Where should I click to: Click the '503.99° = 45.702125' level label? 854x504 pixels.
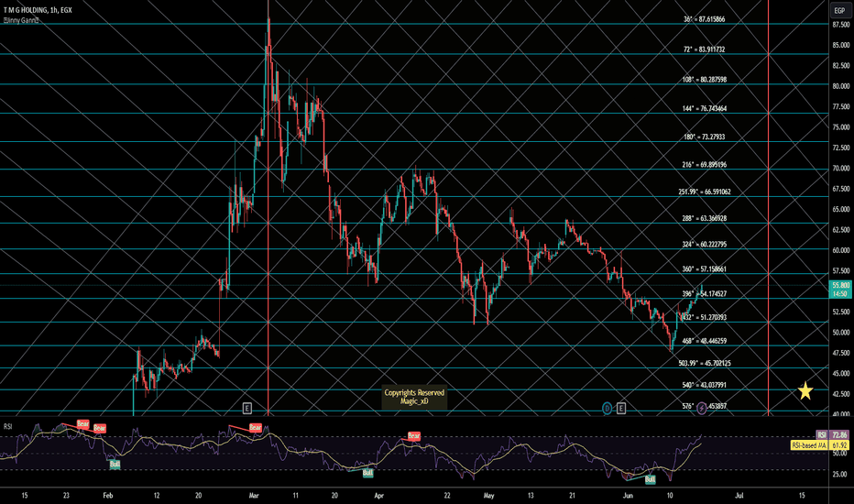pos(705,363)
